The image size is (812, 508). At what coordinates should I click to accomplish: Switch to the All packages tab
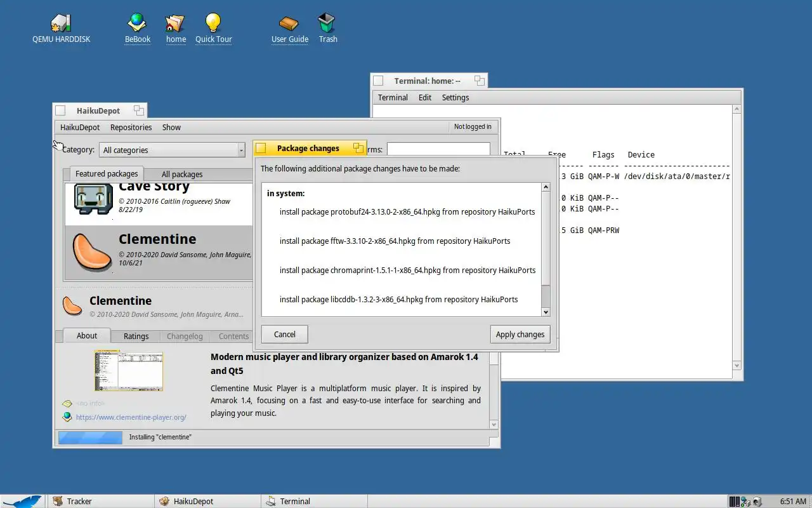[182, 174]
